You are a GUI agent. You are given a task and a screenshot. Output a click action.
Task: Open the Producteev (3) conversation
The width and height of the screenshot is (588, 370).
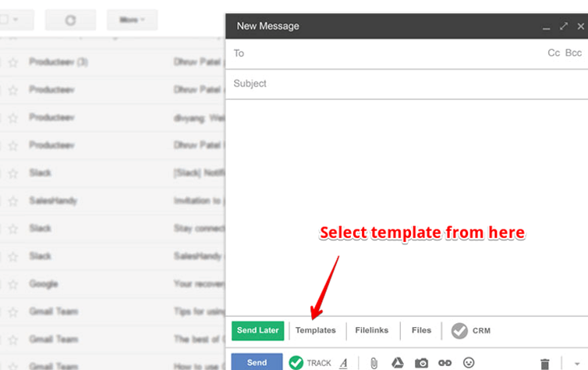[x=112, y=62]
